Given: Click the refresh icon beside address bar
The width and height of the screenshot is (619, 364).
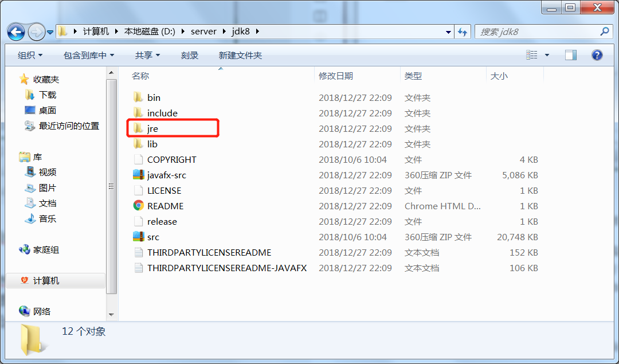Looking at the screenshot, I should [x=463, y=32].
